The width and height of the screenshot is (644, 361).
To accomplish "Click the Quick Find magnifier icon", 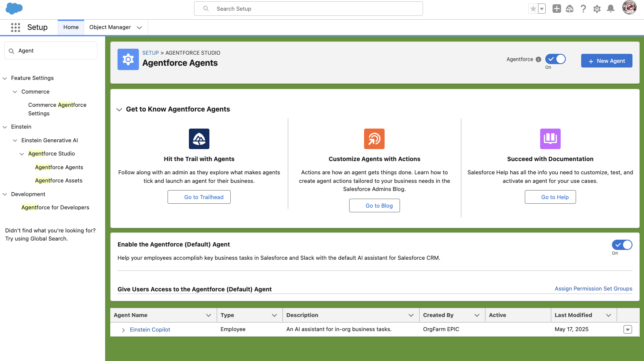I will click(12, 51).
